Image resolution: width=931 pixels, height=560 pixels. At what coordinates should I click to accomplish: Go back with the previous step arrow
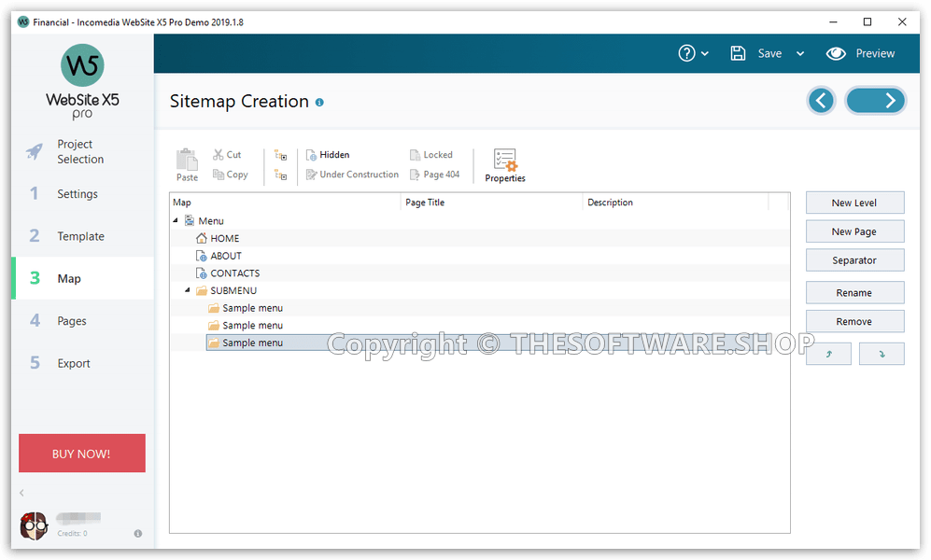[821, 101]
